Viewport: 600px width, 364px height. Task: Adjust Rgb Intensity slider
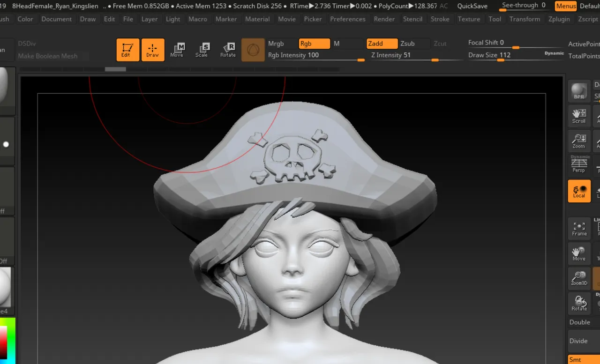click(315, 55)
